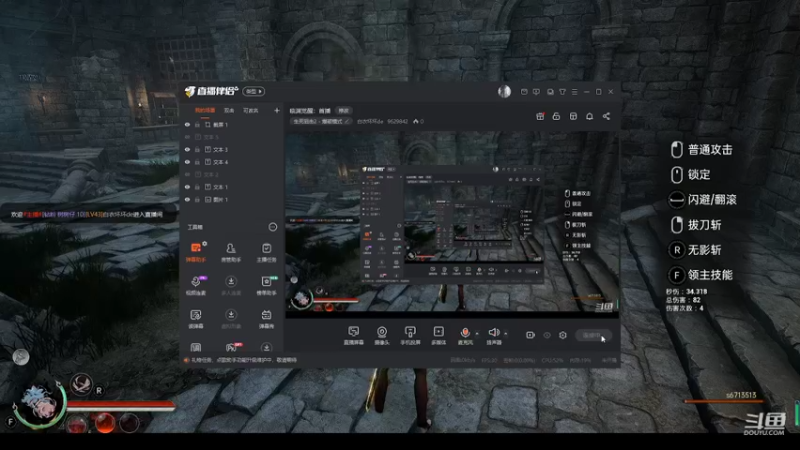Screen dimensions: 800x450
Task: Toggle visibility eye of 文本 1
Action: tap(187, 187)
